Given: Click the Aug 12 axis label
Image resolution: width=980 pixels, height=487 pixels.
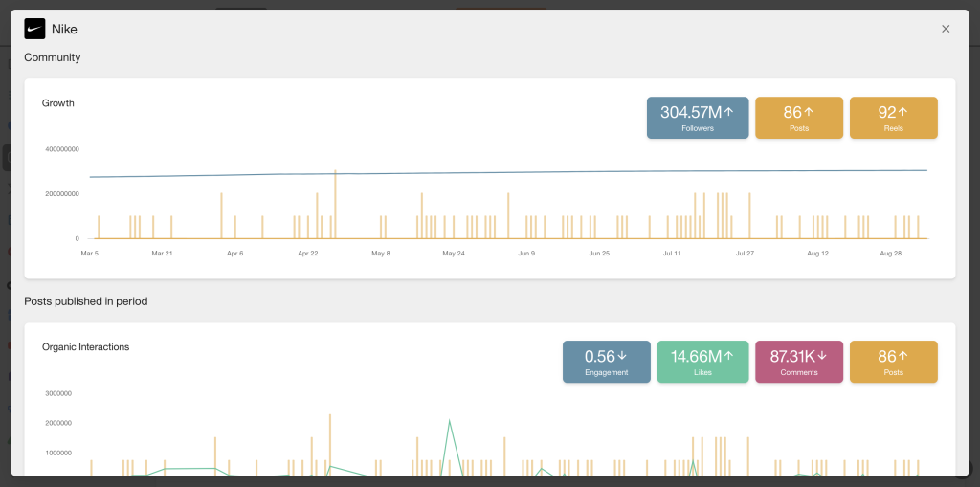Looking at the screenshot, I should (817, 254).
